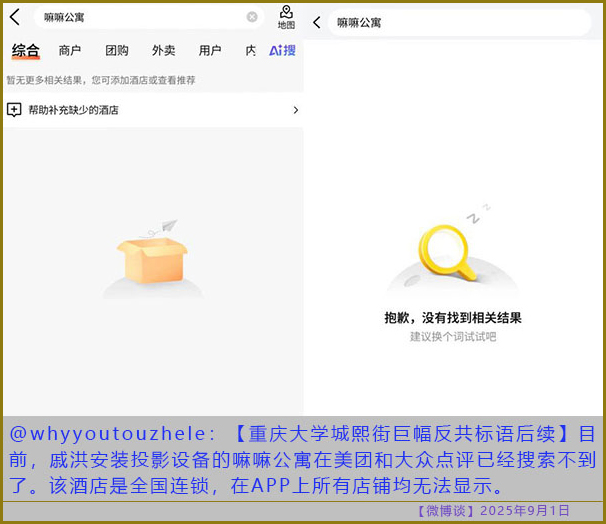
Task: Tap the AI搜 search icon
Action: click(282, 50)
